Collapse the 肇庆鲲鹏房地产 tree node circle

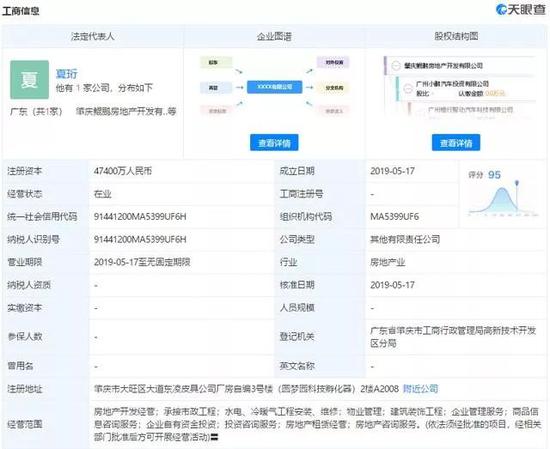396,66
